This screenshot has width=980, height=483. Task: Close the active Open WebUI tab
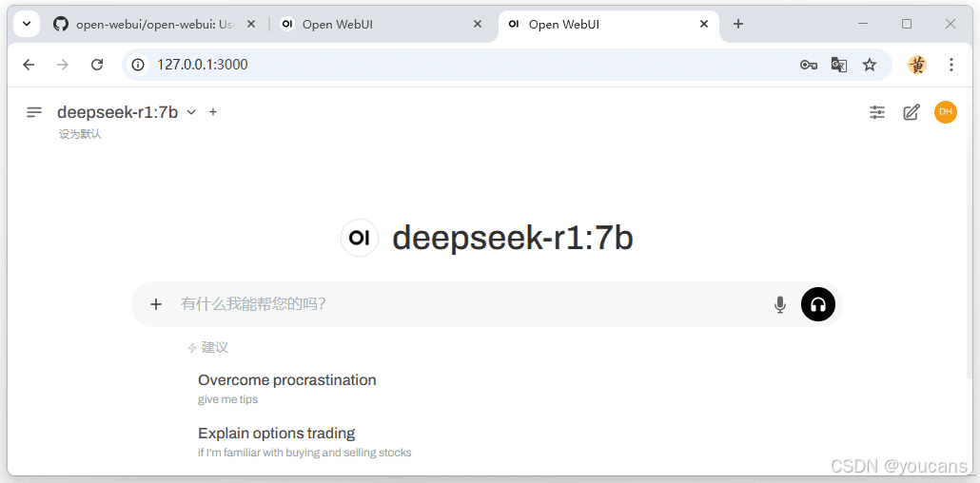(x=704, y=25)
